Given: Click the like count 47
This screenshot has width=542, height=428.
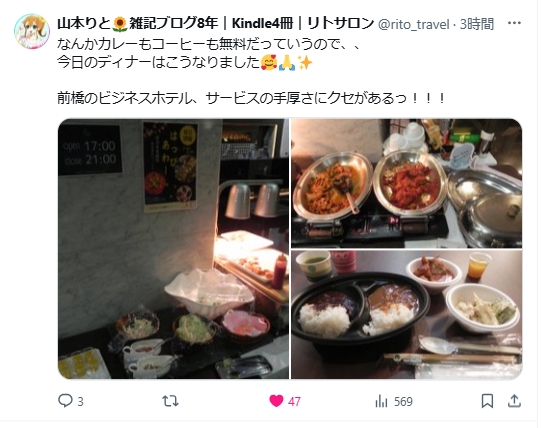Looking at the screenshot, I should point(294,402).
